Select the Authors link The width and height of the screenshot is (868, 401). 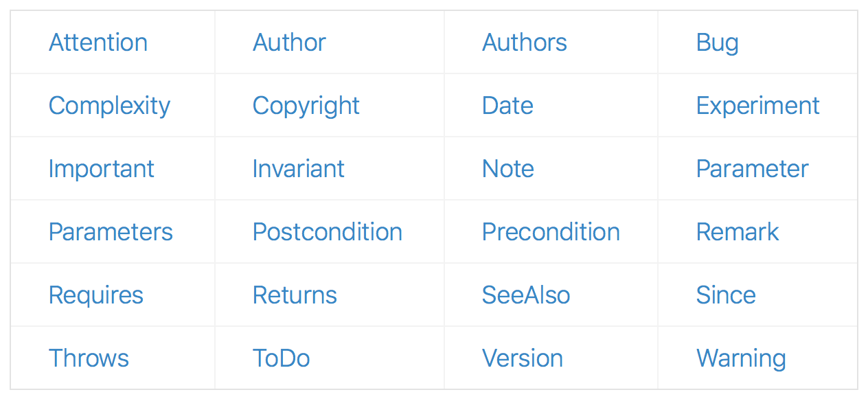click(525, 43)
